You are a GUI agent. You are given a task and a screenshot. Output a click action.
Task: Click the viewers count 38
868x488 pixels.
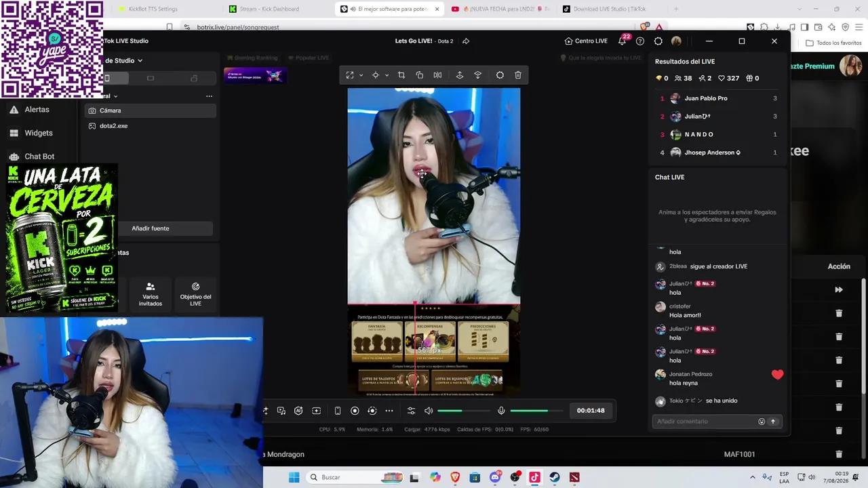click(684, 79)
